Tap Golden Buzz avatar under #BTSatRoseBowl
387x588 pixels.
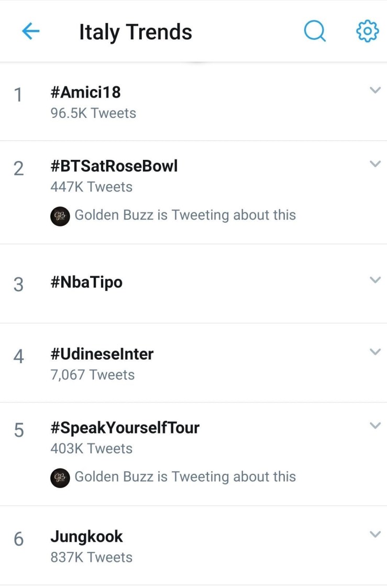click(60, 215)
